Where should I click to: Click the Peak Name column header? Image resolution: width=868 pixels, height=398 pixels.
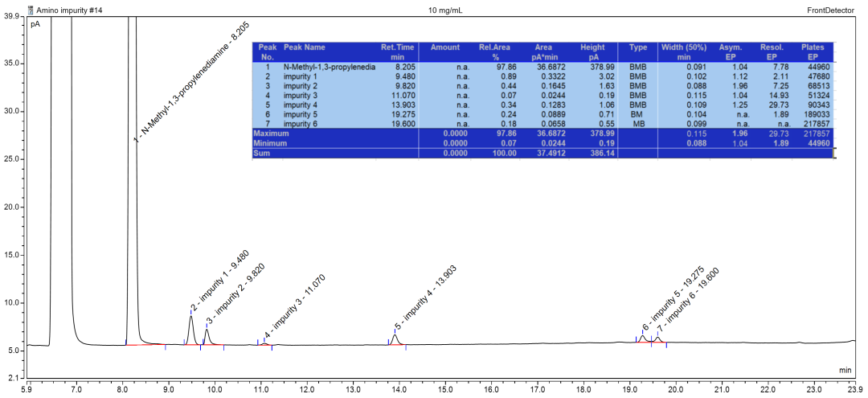[x=305, y=47]
